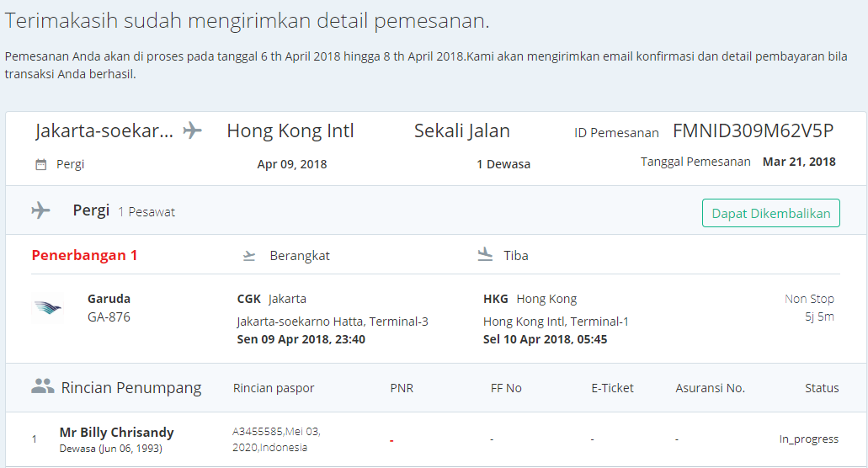Select booking ID FMNID309M62V5P
The height and width of the screenshot is (468, 868).
[753, 131]
